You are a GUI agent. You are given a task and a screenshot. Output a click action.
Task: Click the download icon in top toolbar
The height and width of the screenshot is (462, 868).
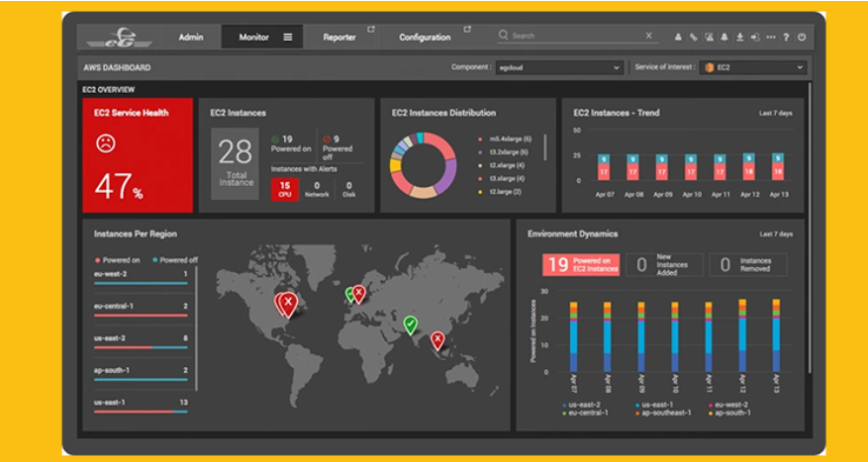(x=739, y=37)
